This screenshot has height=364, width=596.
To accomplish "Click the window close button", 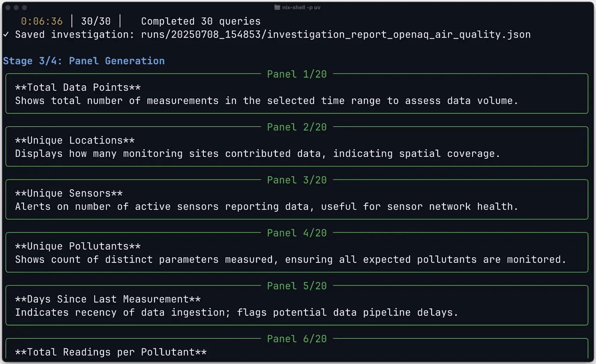I will [x=8, y=8].
